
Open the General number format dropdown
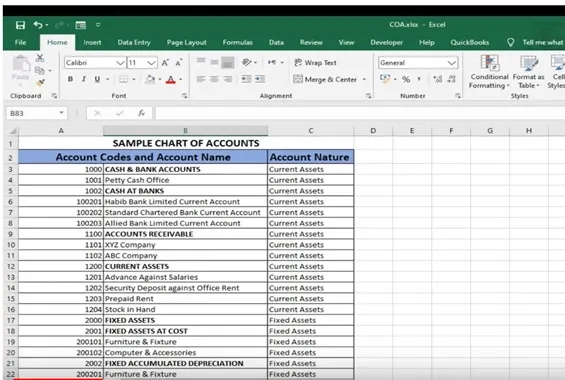451,63
